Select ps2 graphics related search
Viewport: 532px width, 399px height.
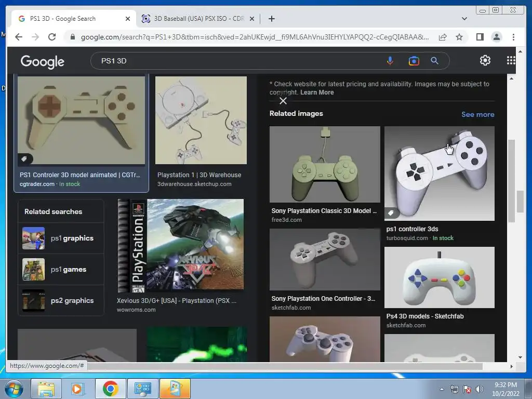coord(61,301)
